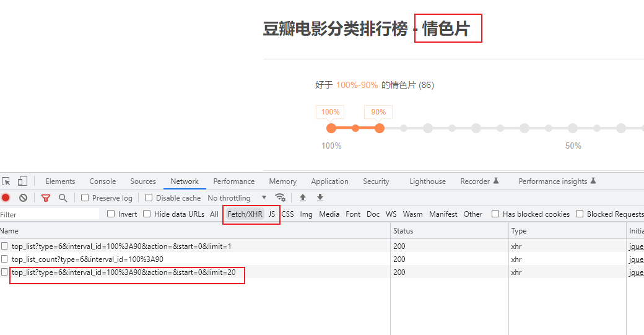644x335 pixels.
Task: Sort by the Name column header
Action: (194, 231)
